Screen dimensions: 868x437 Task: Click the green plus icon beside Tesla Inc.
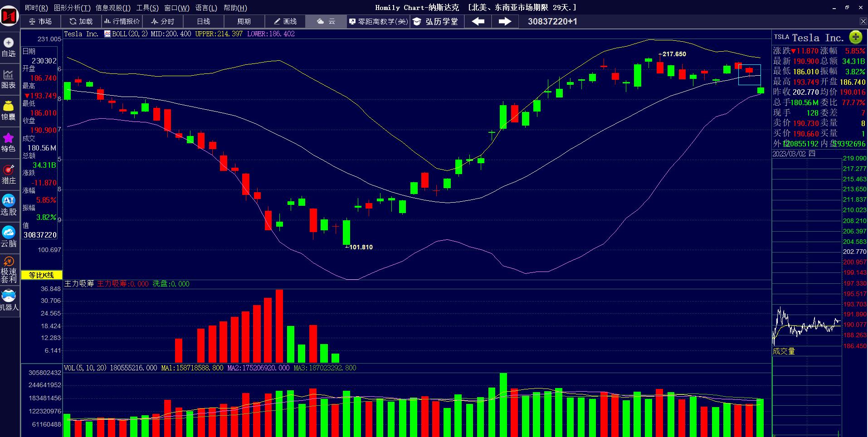[x=855, y=37]
